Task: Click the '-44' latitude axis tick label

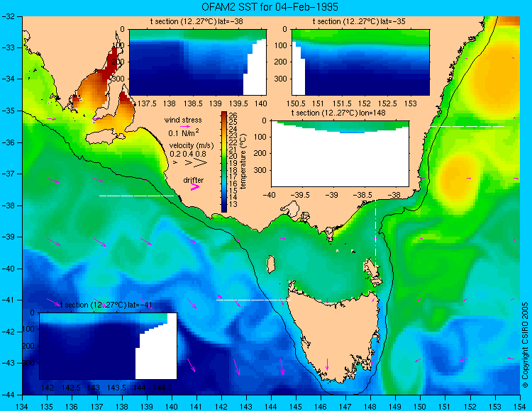Action: [x=8, y=395]
